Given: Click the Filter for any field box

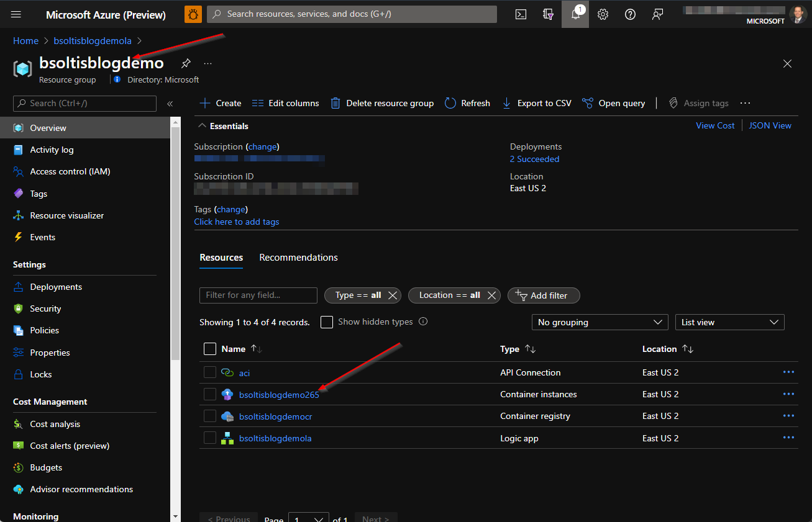Looking at the screenshot, I should pyautogui.click(x=258, y=295).
